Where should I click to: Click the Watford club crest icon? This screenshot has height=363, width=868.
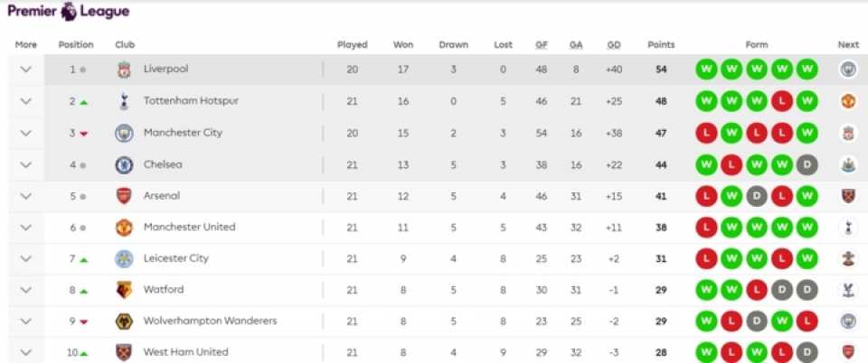pyautogui.click(x=124, y=290)
